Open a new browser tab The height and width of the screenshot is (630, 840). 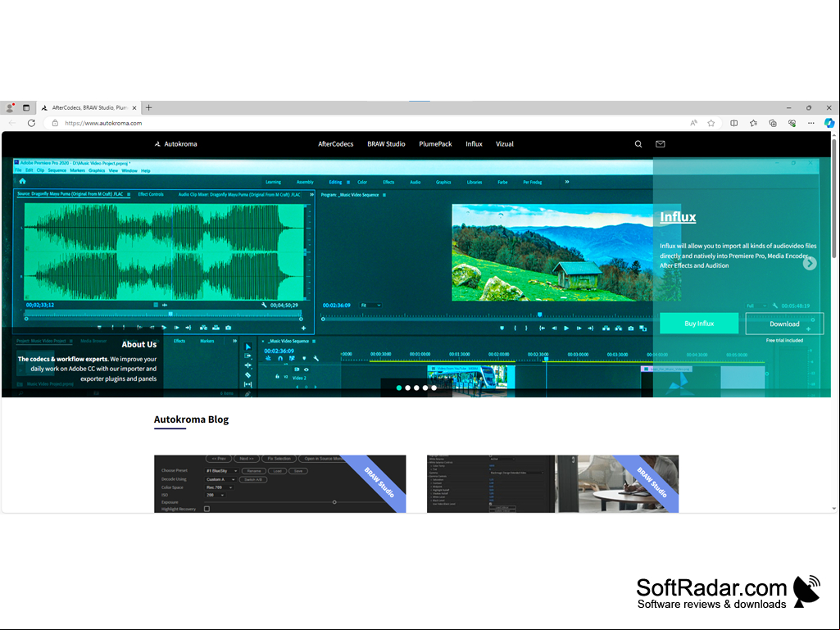(149, 107)
